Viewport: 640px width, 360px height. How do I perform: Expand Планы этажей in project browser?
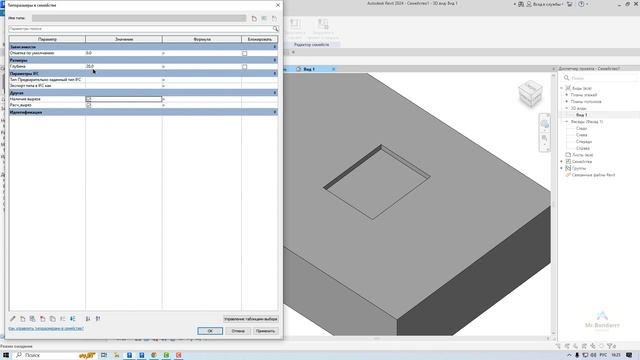(x=567, y=95)
